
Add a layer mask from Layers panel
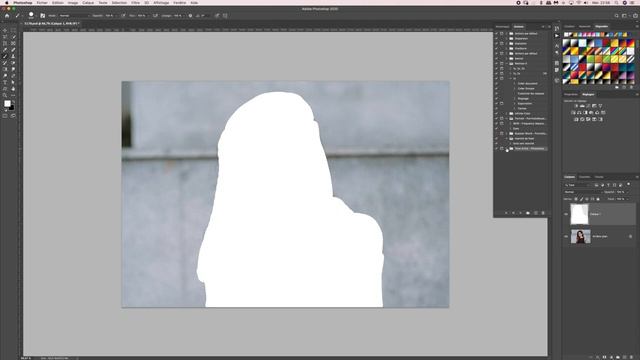pyautogui.click(x=604, y=357)
